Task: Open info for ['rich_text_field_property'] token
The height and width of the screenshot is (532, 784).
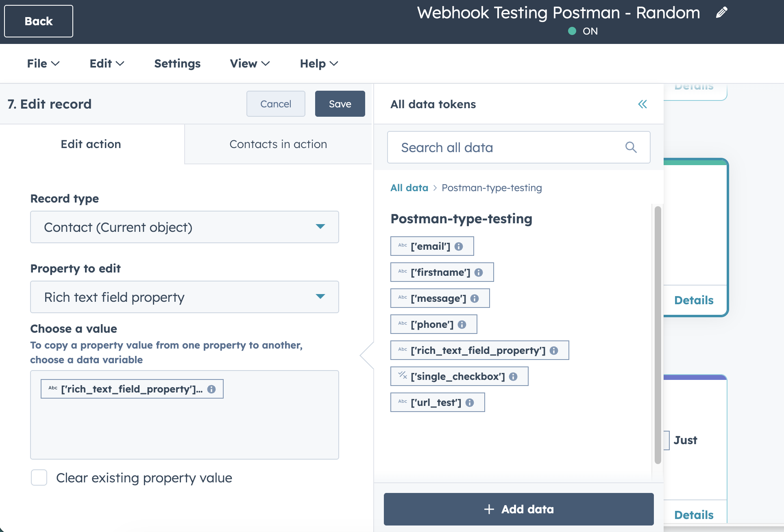Action: (x=555, y=350)
